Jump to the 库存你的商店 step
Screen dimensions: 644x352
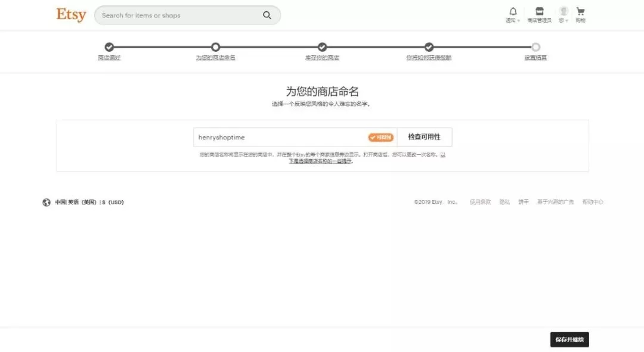click(322, 57)
